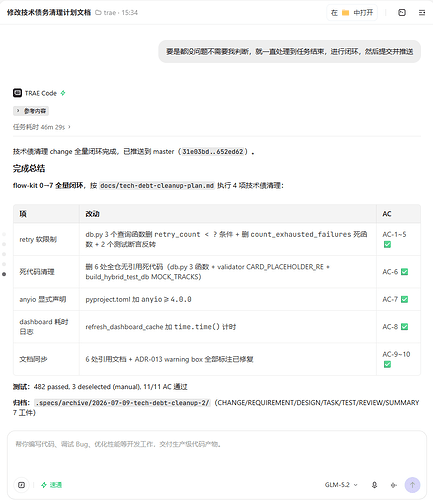The width and height of the screenshot is (433, 500).
Task: Open the GLM-5.2 model dropdown
Action: [x=341, y=485]
